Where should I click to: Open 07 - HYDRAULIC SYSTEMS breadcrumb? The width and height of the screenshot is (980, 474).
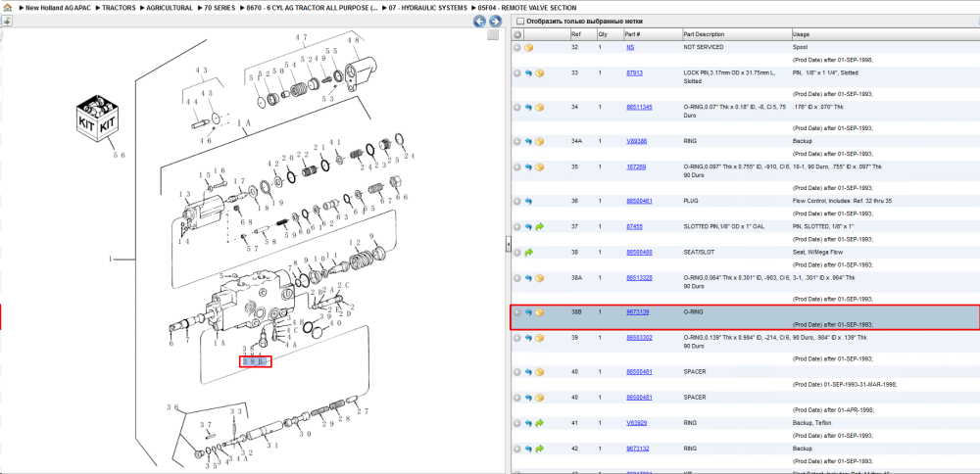[x=428, y=8]
